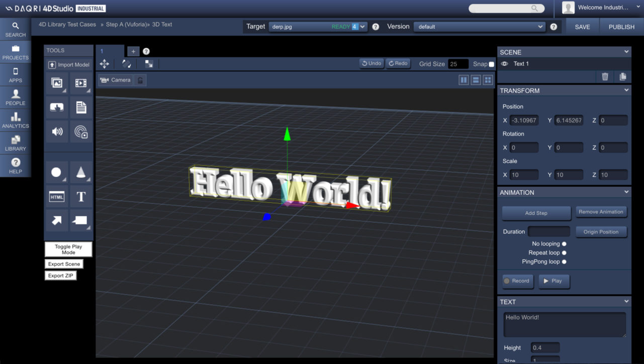The height and width of the screenshot is (364, 644).
Task: Click Import Model button
Action: click(x=69, y=65)
